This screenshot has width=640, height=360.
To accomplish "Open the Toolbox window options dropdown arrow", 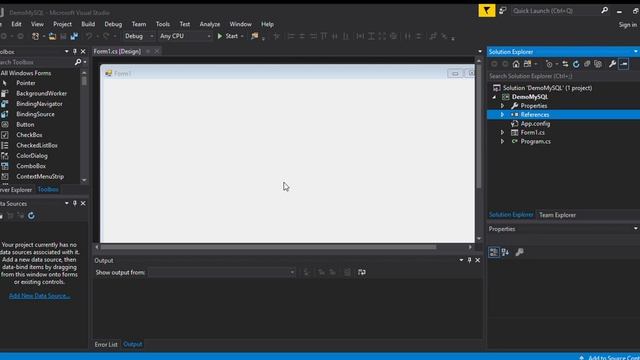I will point(67,51).
